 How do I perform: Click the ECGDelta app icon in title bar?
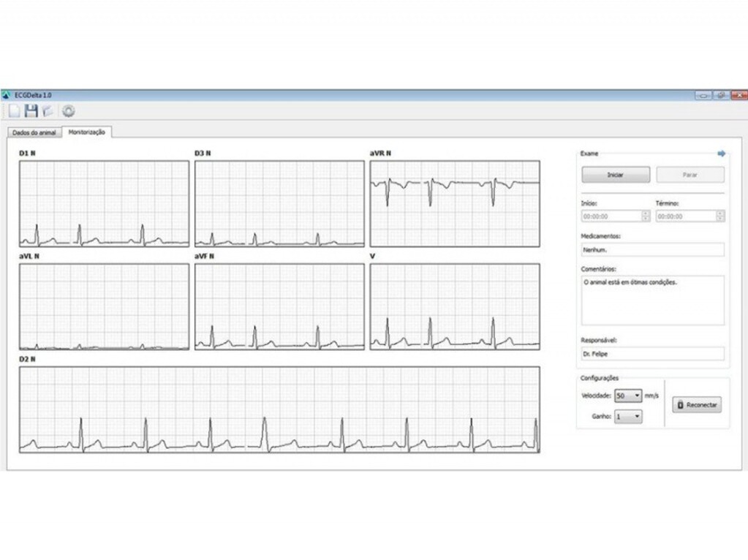tap(7, 95)
